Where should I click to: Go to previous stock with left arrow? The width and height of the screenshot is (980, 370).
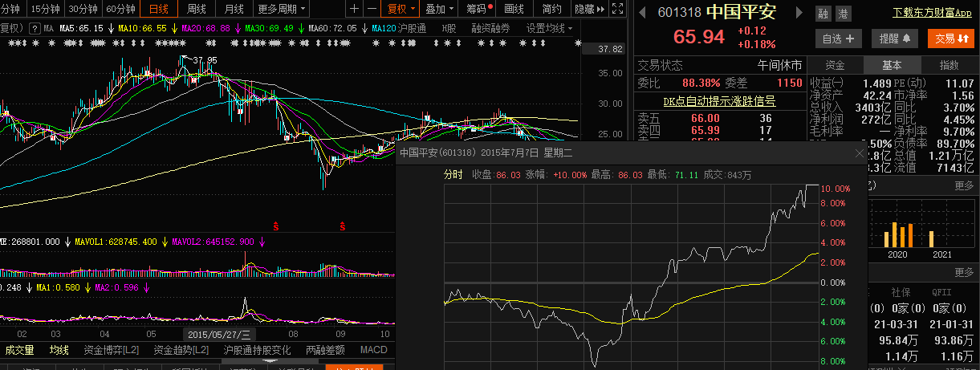(x=641, y=13)
